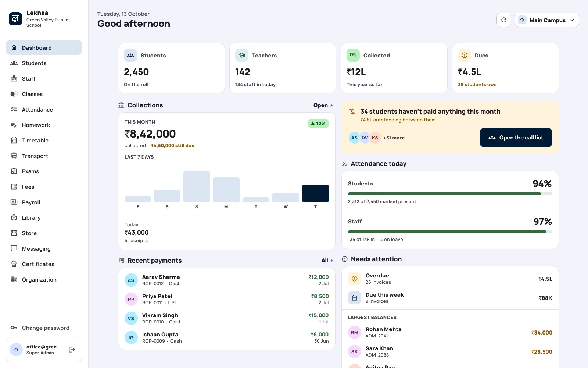
Task: Open Aarav Sharma payment row
Action: 227,280
